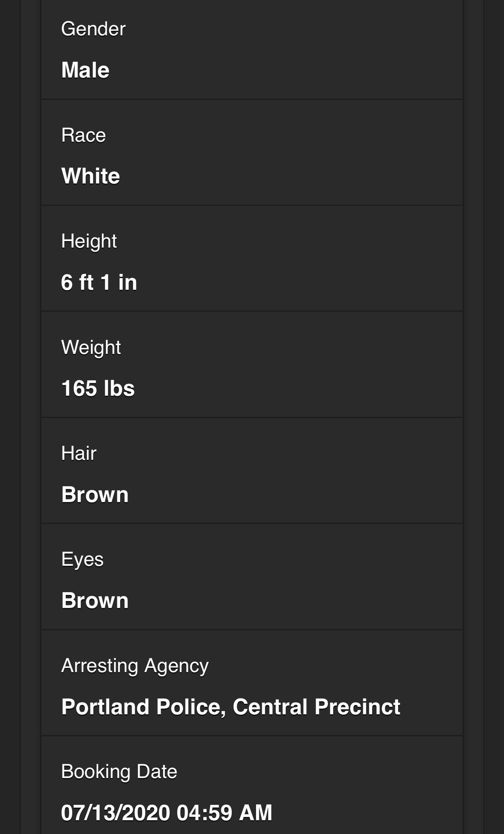Select the White race value
The height and width of the screenshot is (834, 504).
pos(90,176)
